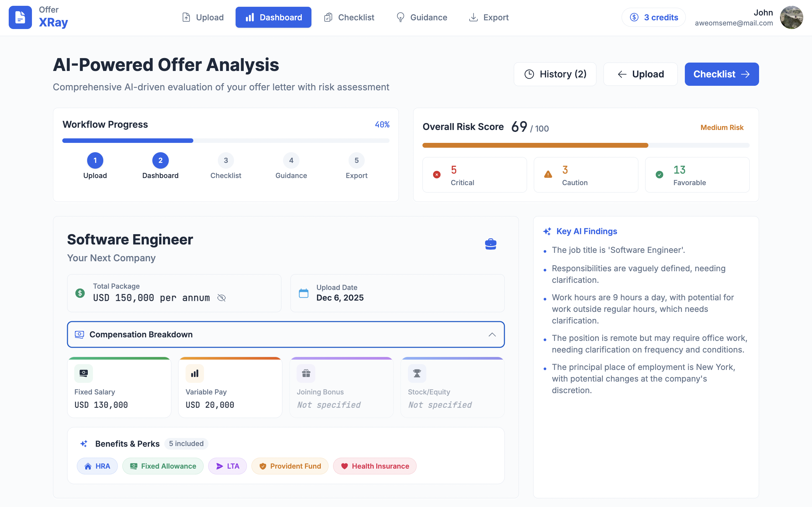Click the calendar icon beside Upload Date
Image resolution: width=812 pixels, height=507 pixels.
tap(304, 293)
